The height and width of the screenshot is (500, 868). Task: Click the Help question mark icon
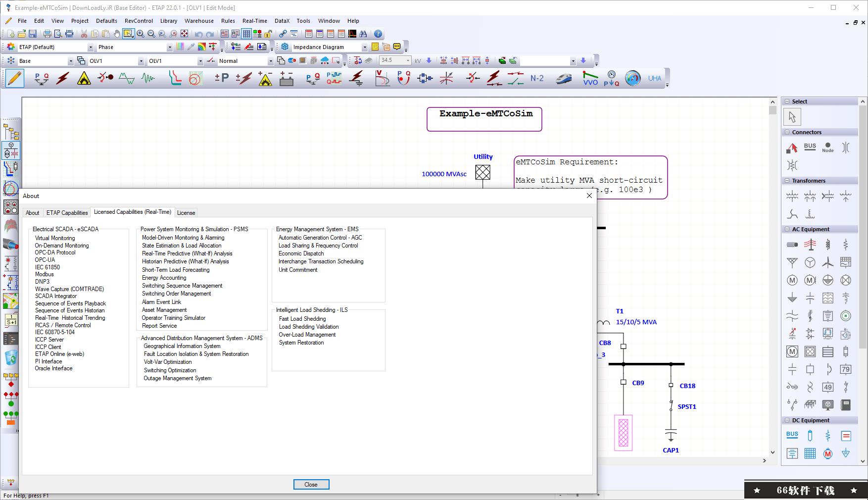point(378,34)
